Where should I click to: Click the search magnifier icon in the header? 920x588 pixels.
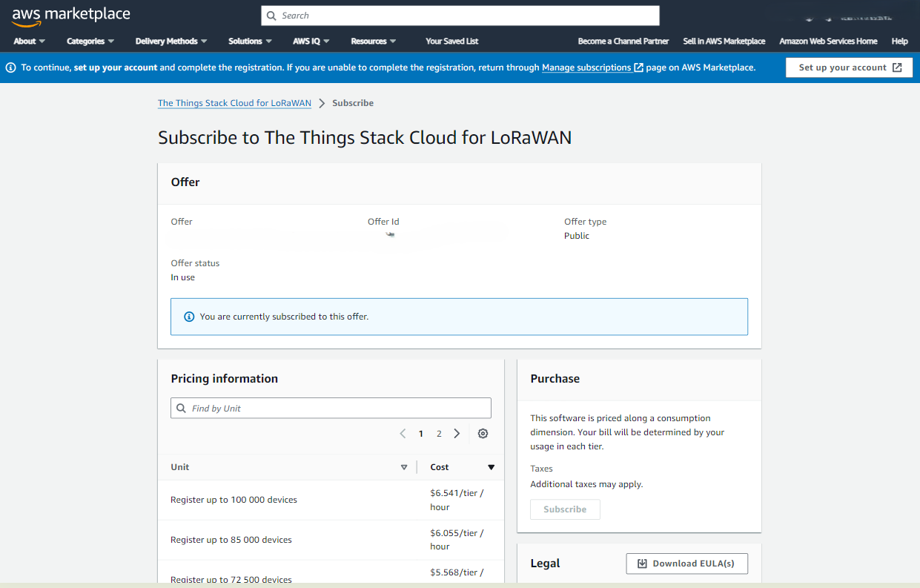[x=272, y=16]
